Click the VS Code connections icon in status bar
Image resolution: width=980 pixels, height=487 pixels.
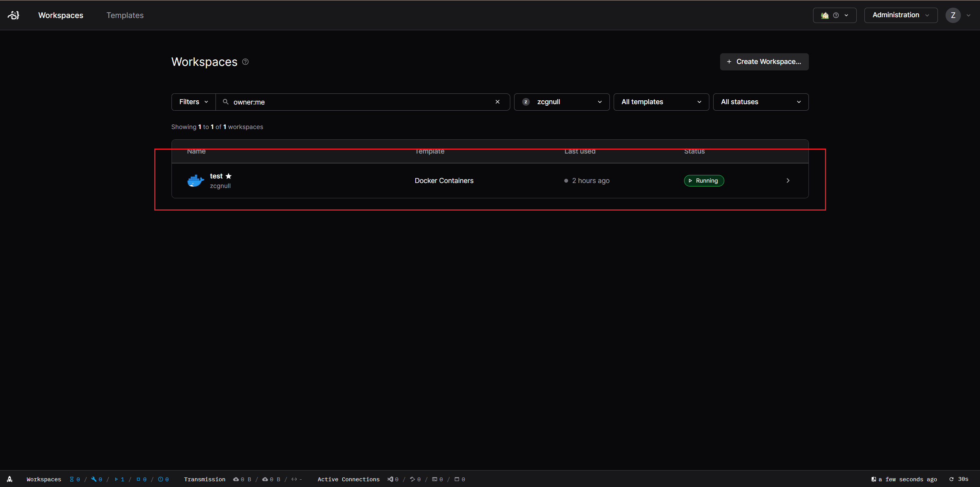click(390, 479)
